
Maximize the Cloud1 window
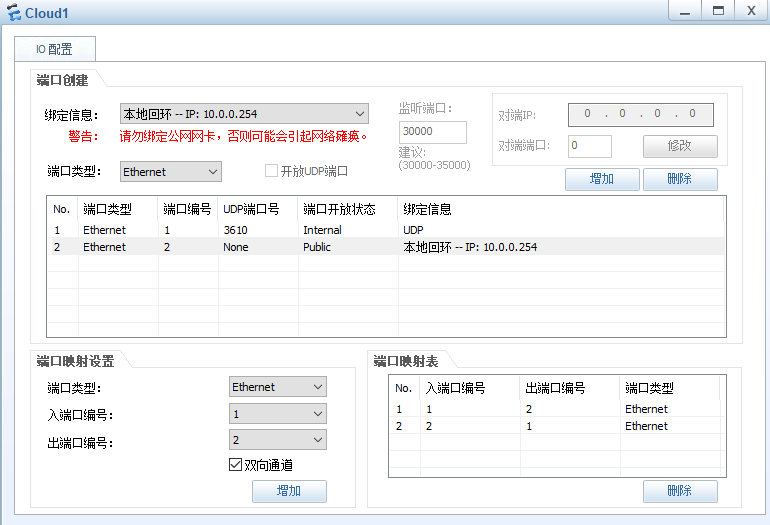(x=717, y=11)
